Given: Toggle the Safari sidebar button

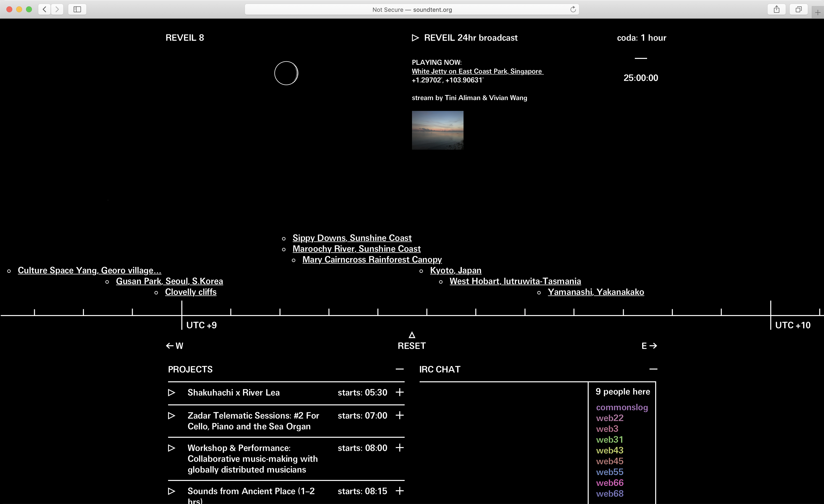Looking at the screenshot, I should point(77,9).
